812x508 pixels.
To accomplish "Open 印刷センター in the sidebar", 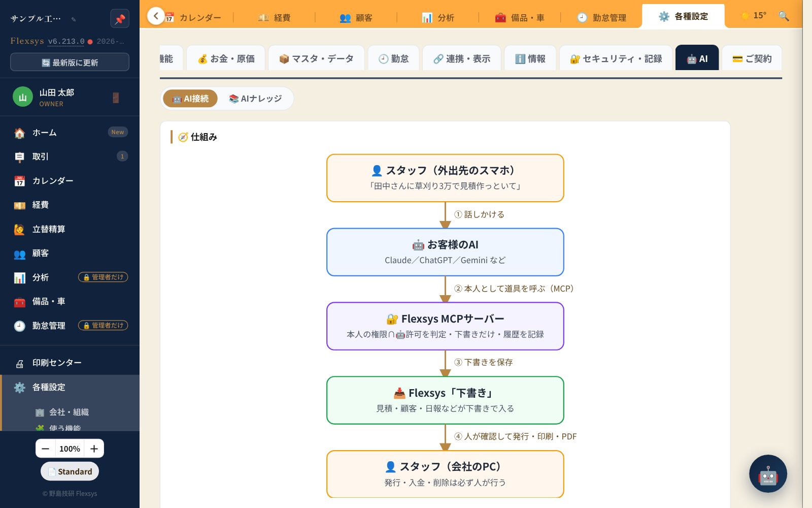I will pyautogui.click(x=70, y=363).
